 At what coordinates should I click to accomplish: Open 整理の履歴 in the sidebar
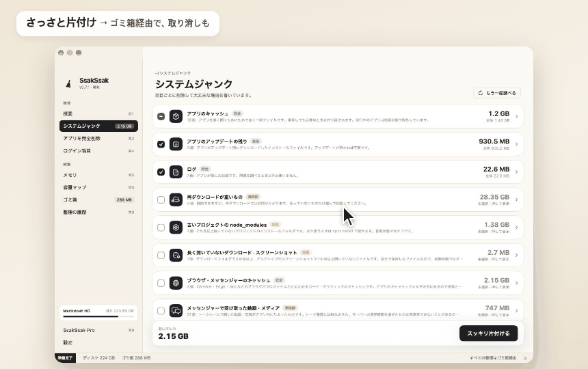[x=98, y=212]
